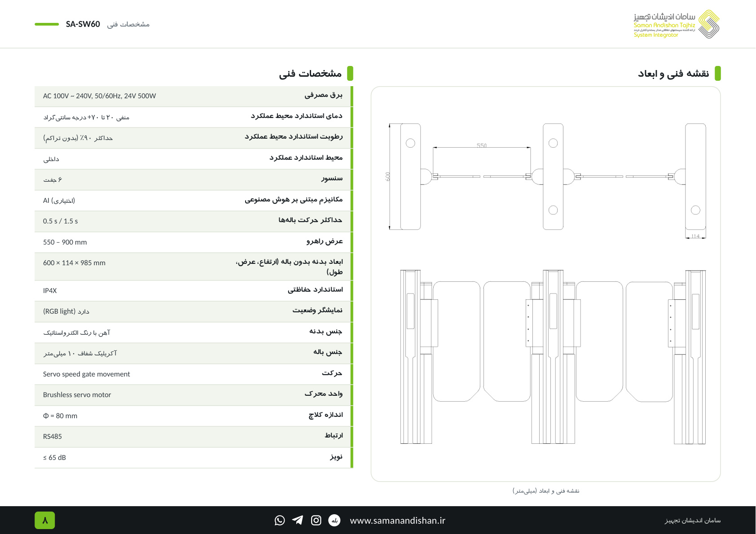Click the Instagram icon in the footer

(316, 520)
